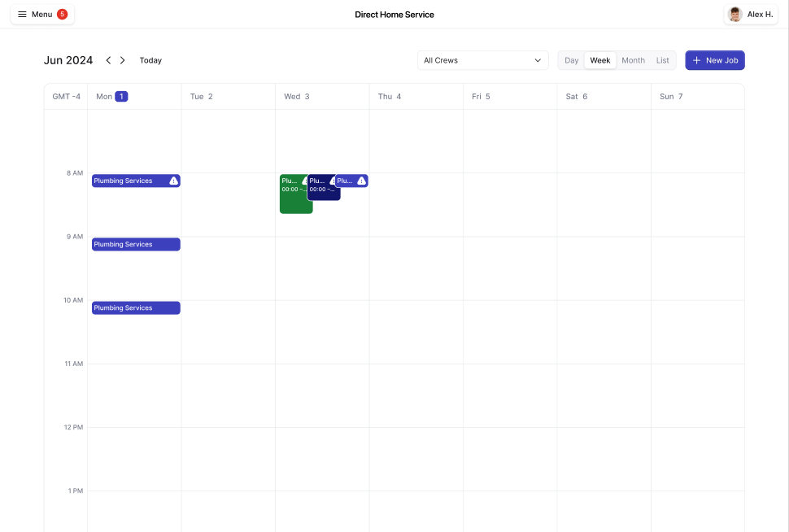Screen dimensions: 789x532
Task: Switch to List view
Action: pos(663,60)
